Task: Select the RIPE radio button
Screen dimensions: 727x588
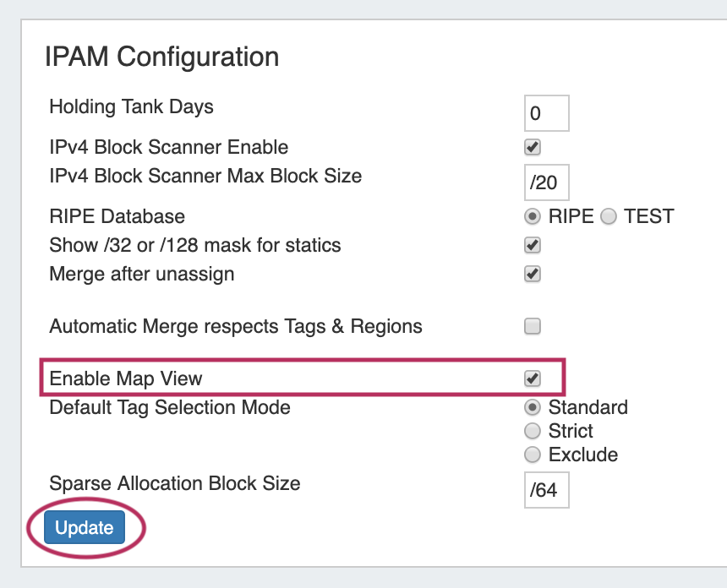Action: tap(533, 216)
